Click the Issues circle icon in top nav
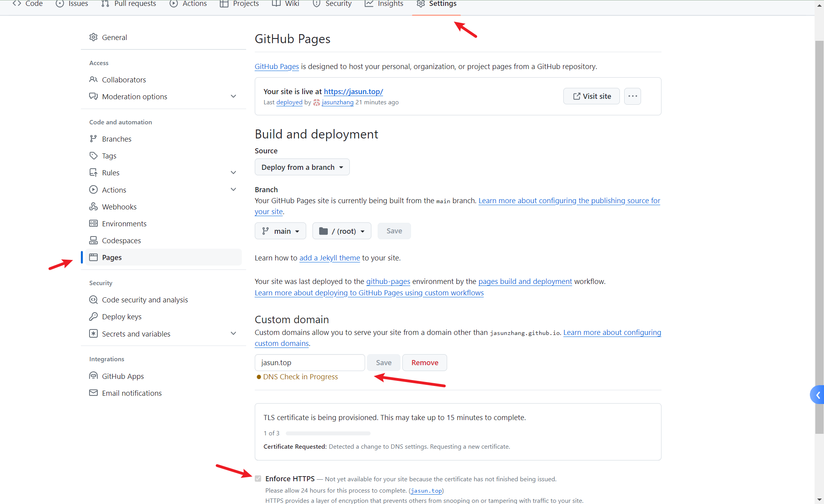Image resolution: width=824 pixels, height=504 pixels. [x=60, y=4]
